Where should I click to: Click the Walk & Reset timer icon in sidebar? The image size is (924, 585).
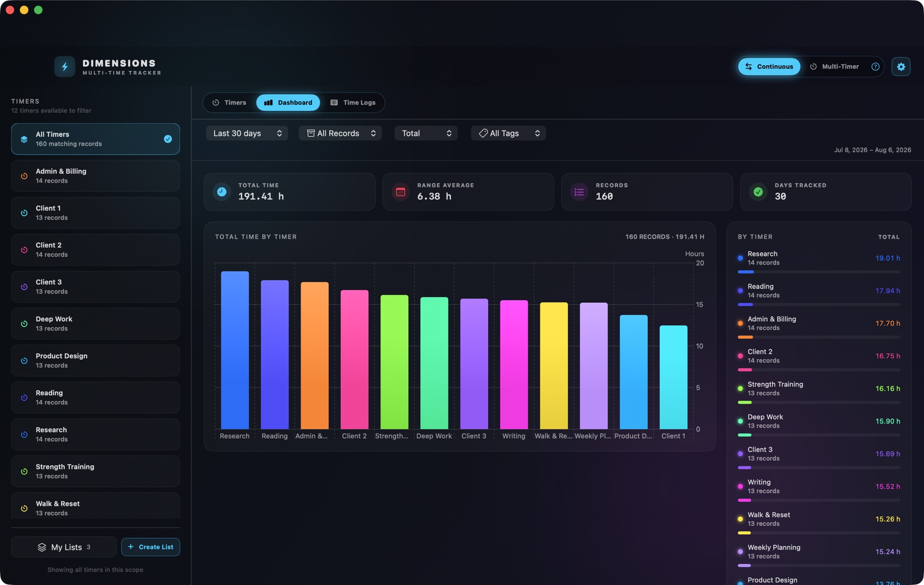(x=24, y=509)
